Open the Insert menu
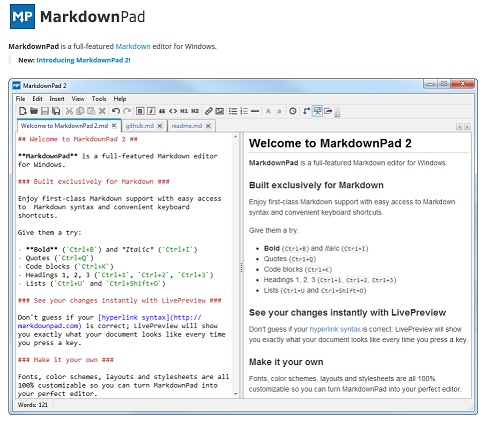The width and height of the screenshot is (485, 424). [x=57, y=99]
